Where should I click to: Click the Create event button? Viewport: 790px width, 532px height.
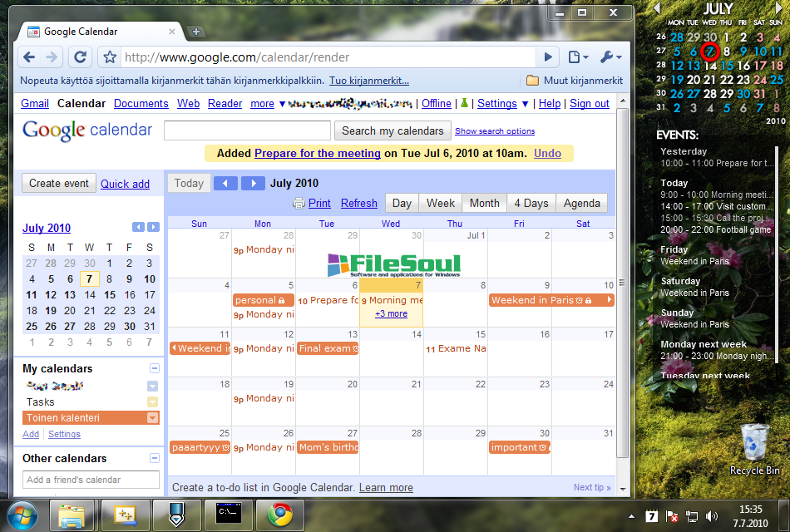58,184
